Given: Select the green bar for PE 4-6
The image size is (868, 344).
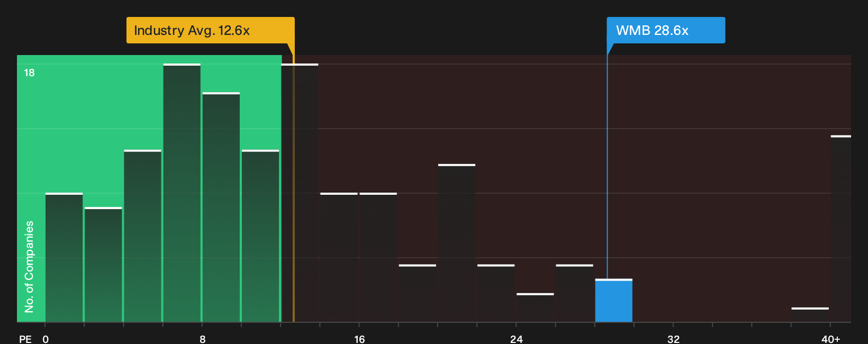Looking at the screenshot, I should (x=143, y=236).
